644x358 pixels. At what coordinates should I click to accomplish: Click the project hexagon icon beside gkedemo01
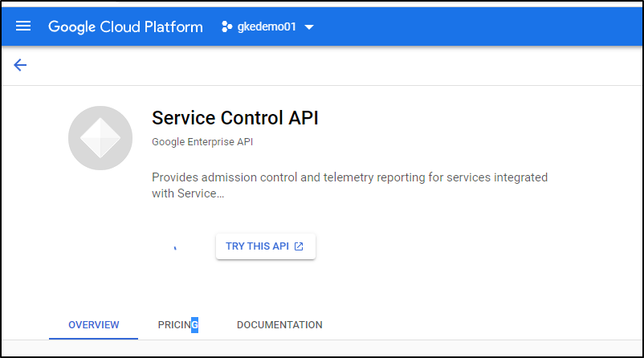tap(226, 26)
